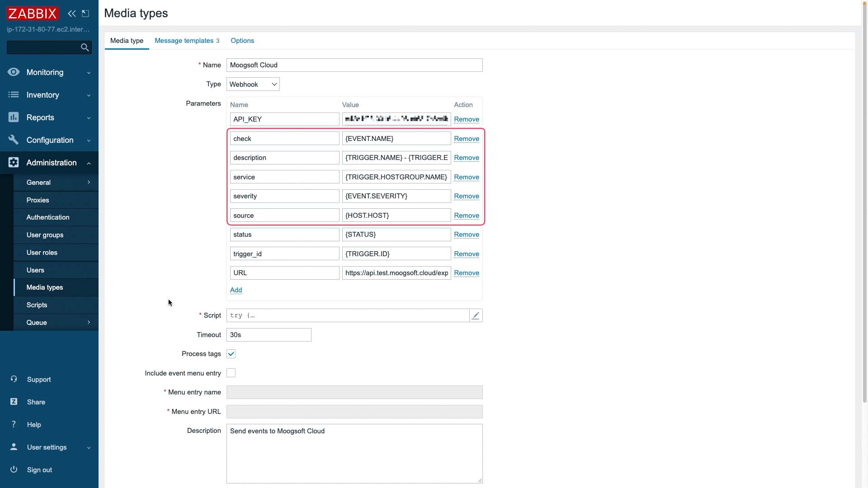868x488 pixels.
Task: Click the Administration section icon
Action: 13,162
